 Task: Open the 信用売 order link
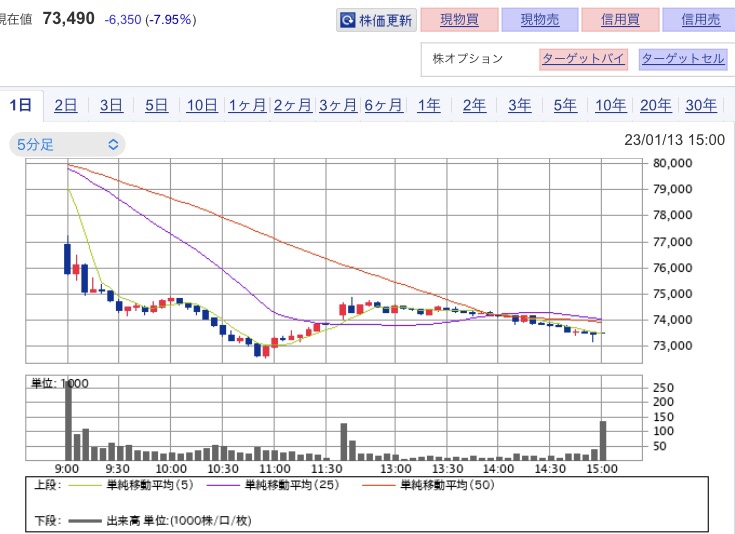coord(700,20)
